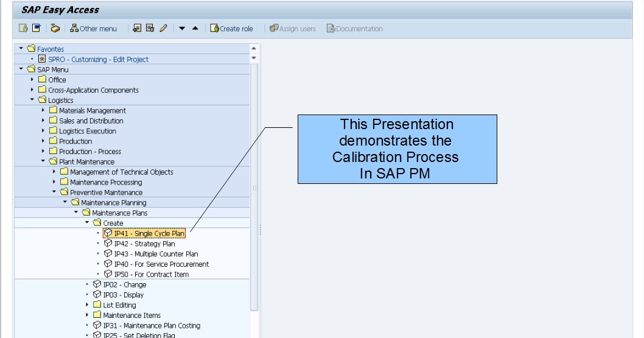Expand the List Editing folder
644x338 pixels.
tap(86, 305)
